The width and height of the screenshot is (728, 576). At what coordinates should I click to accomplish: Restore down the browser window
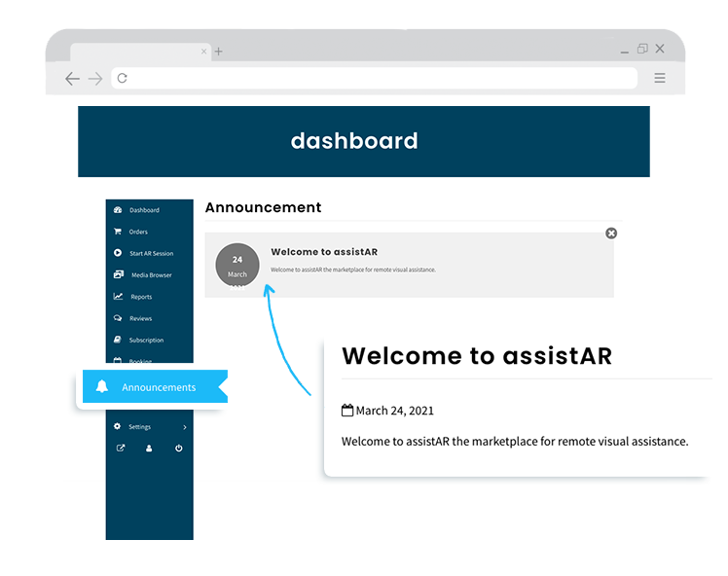click(642, 49)
